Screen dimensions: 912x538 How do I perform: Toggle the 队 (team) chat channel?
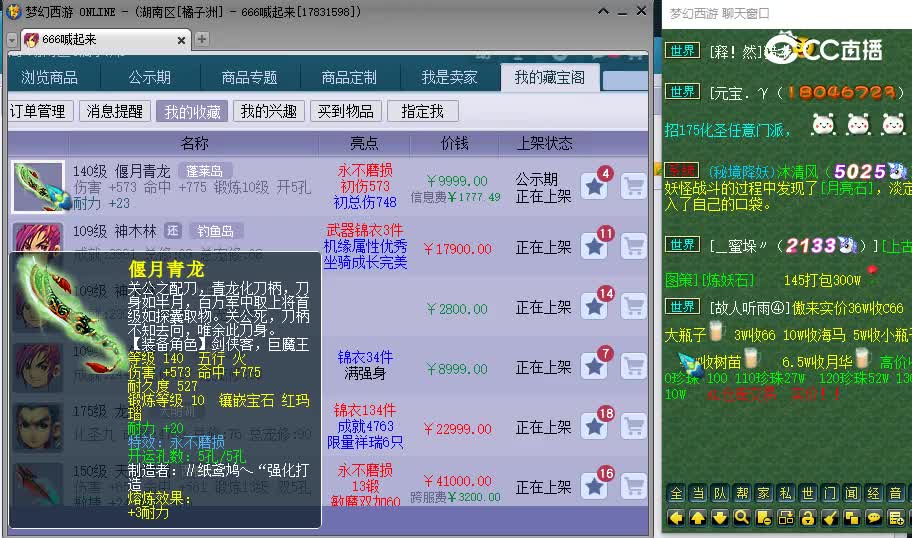[719, 494]
